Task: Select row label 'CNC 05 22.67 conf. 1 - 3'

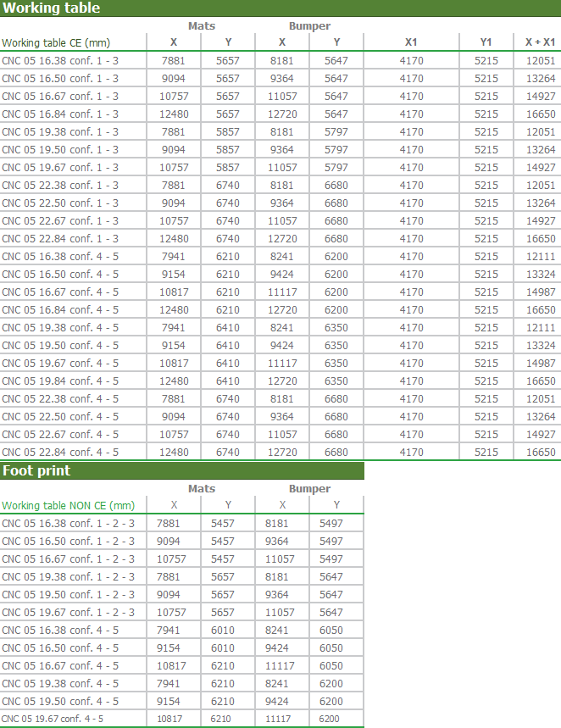Action: coord(60,221)
